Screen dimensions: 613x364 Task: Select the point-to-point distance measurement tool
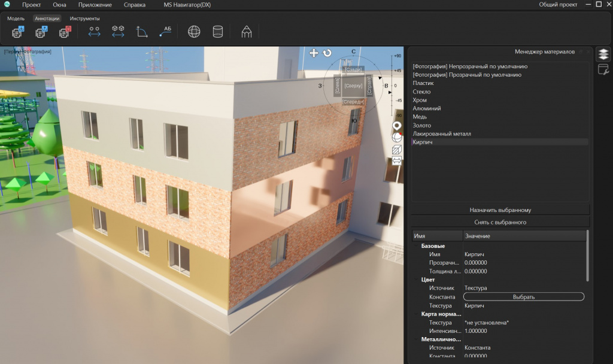pyautogui.click(x=94, y=32)
